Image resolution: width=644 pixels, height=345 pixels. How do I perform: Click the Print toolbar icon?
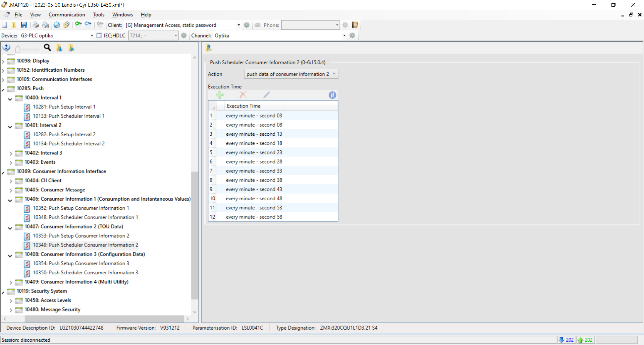point(36,25)
